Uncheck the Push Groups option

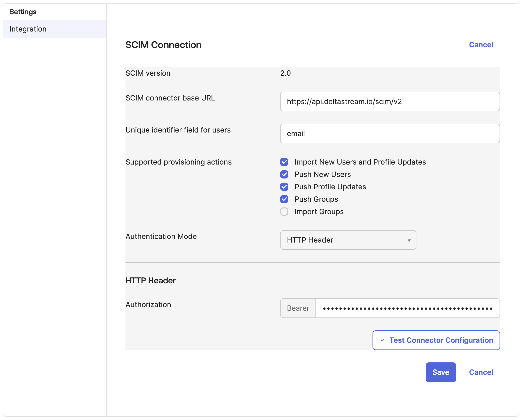pyautogui.click(x=284, y=199)
